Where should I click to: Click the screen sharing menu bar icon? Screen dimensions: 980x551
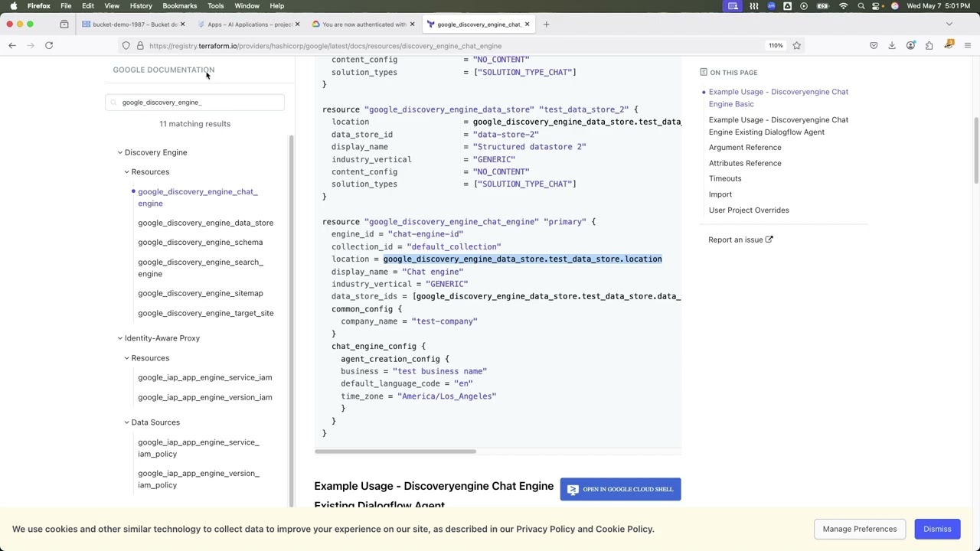[733, 6]
